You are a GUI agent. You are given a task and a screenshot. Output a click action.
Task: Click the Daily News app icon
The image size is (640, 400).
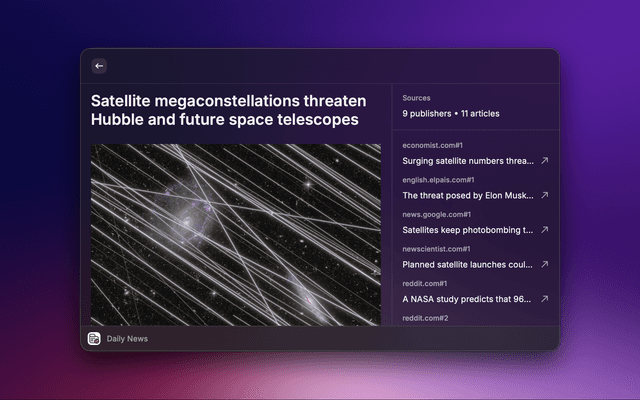click(x=94, y=339)
